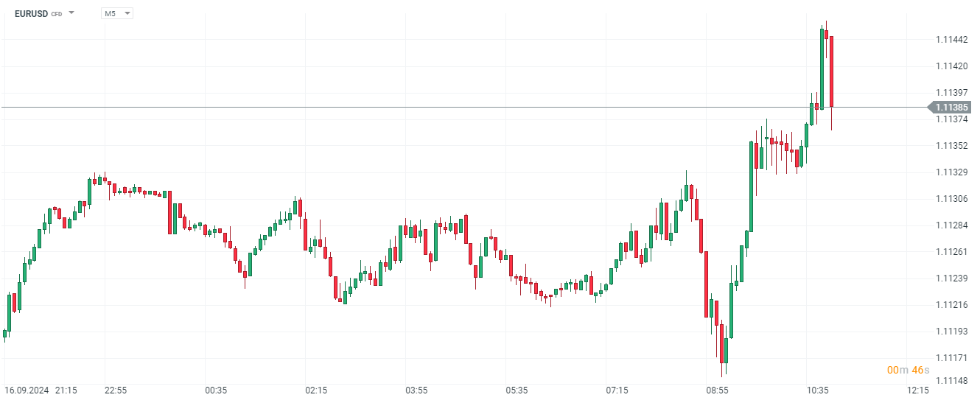Image resolution: width=980 pixels, height=403 pixels.
Task: Click the 10:35 time axis label
Action: click(x=817, y=390)
